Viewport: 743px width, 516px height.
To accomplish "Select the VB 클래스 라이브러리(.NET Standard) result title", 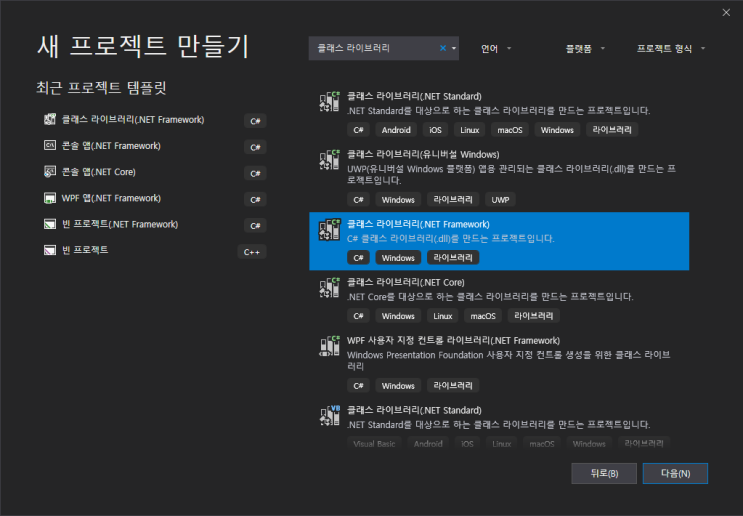I will click(414, 410).
